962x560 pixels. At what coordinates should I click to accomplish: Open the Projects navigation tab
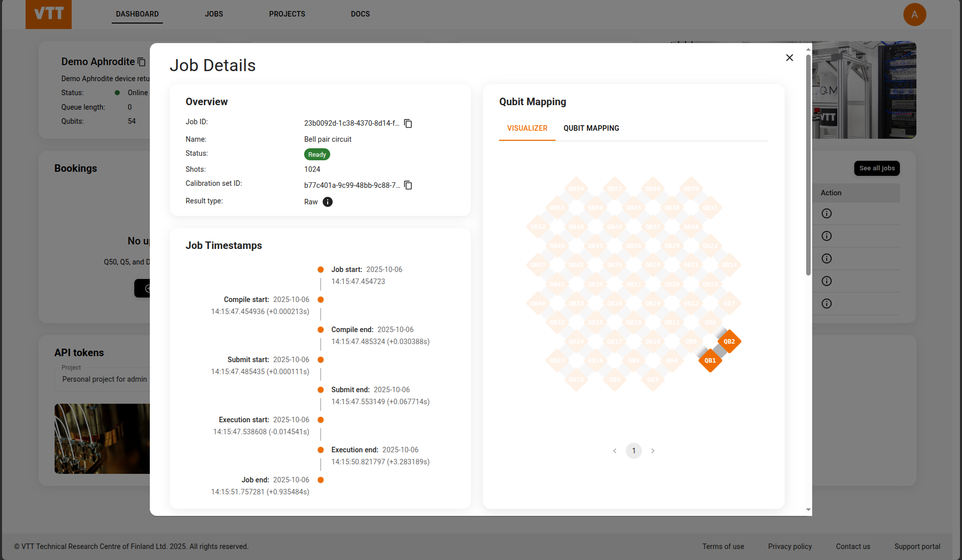(x=287, y=14)
